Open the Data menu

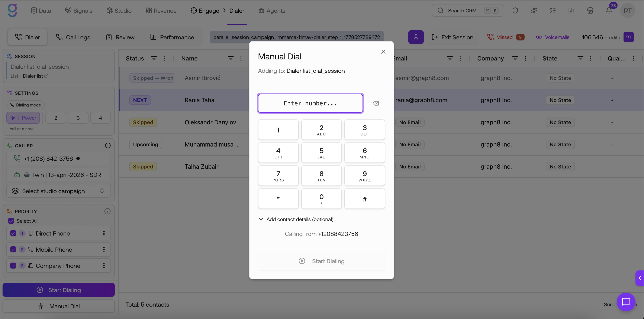click(41, 10)
